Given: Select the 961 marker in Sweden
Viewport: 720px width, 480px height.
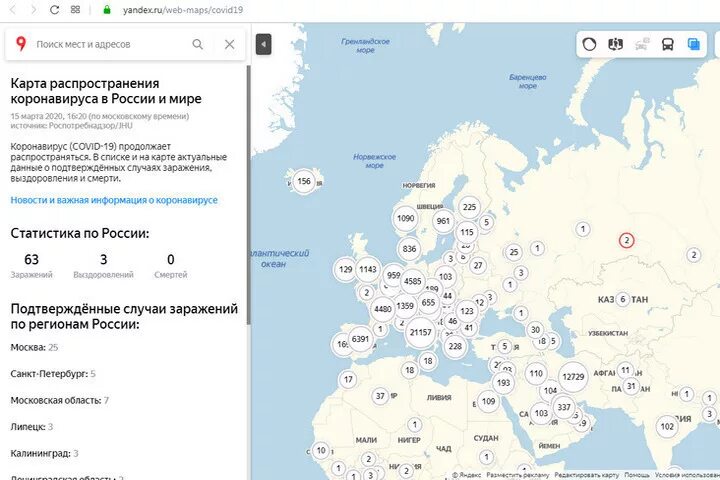Looking at the screenshot, I should 443,221.
